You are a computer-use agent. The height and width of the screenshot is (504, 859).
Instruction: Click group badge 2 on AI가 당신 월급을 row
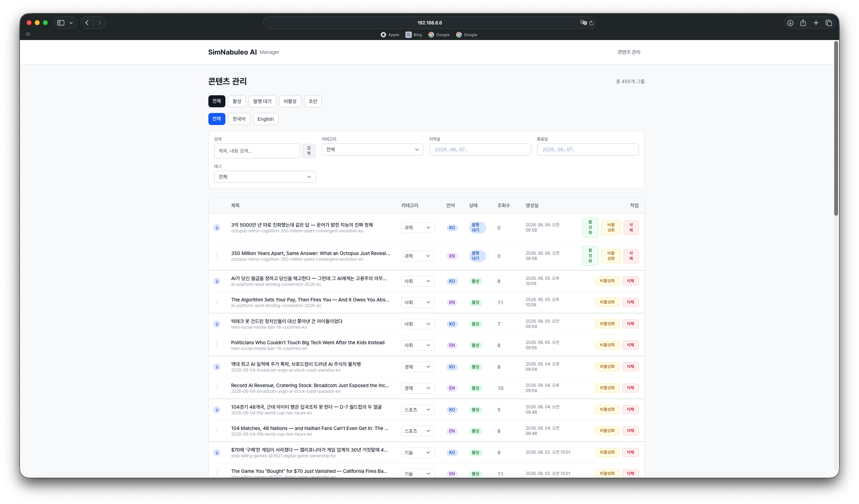coord(217,281)
